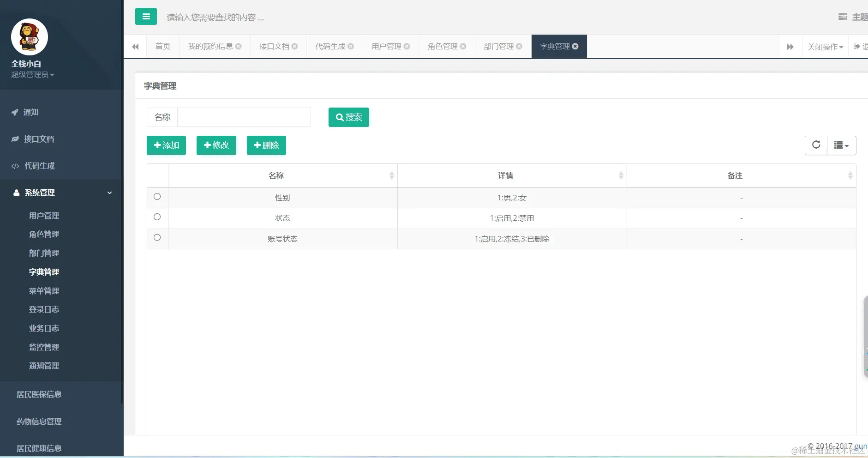
Task: Click the 修改 button
Action: [x=216, y=145]
